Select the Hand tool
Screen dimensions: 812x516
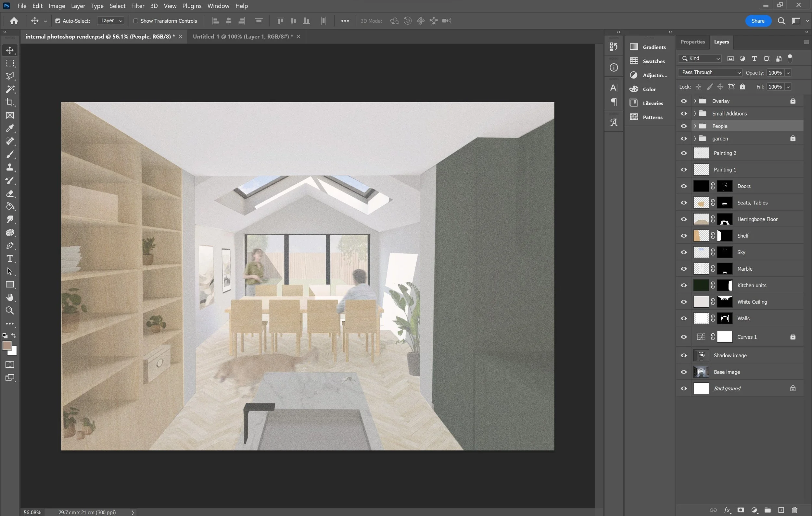coord(10,297)
